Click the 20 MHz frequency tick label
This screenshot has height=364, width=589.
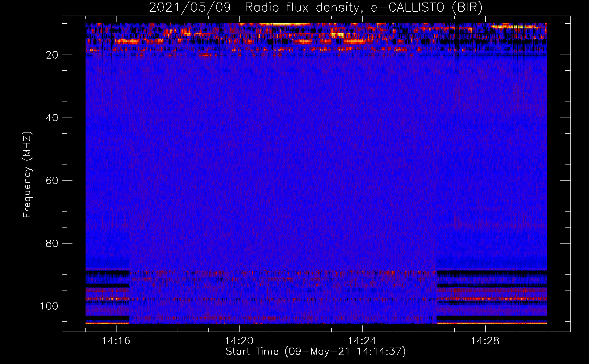pyautogui.click(x=52, y=55)
